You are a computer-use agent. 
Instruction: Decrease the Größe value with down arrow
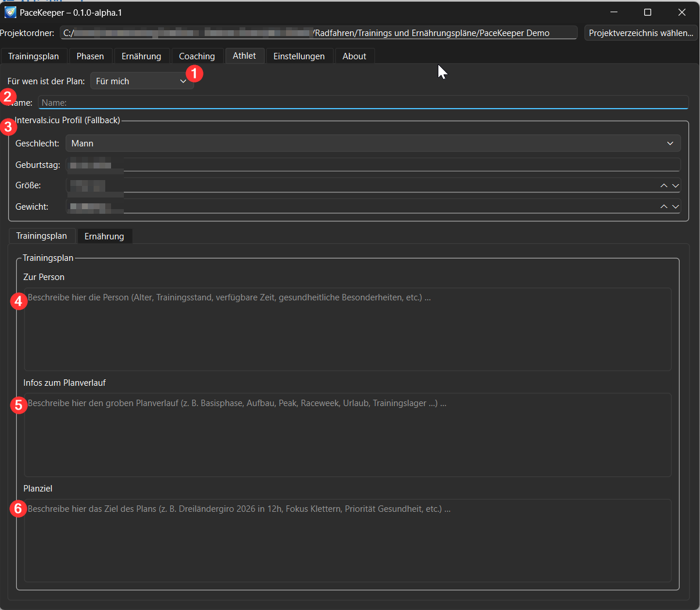tap(676, 185)
